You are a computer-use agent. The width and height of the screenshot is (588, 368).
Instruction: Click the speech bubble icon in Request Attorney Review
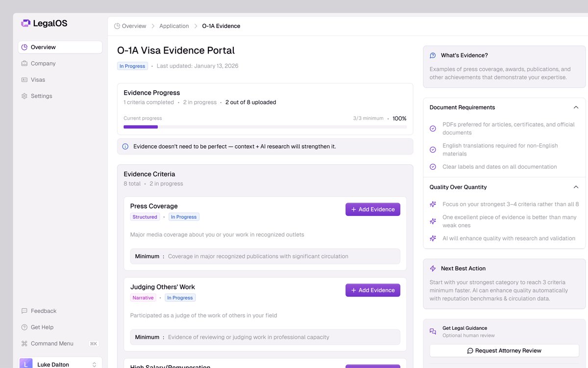click(470, 351)
